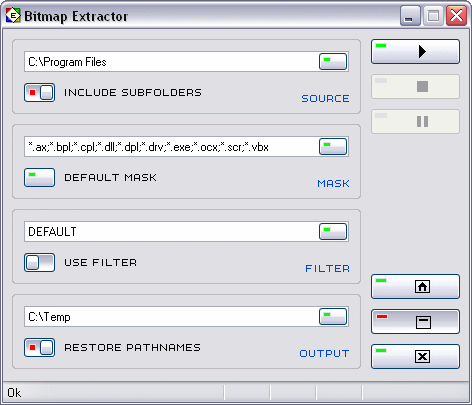Click the Bitmap Extractor title bar icon

click(13, 16)
